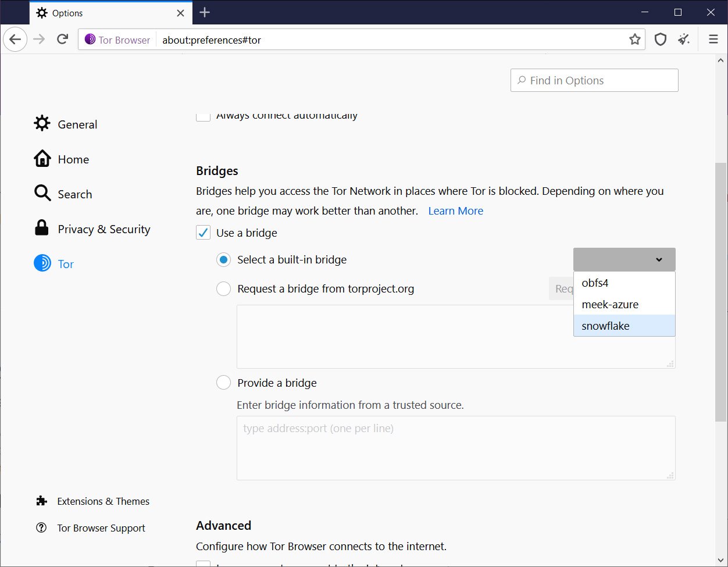
Task: Select Request a bridge from torproject.org
Action: [x=224, y=288]
